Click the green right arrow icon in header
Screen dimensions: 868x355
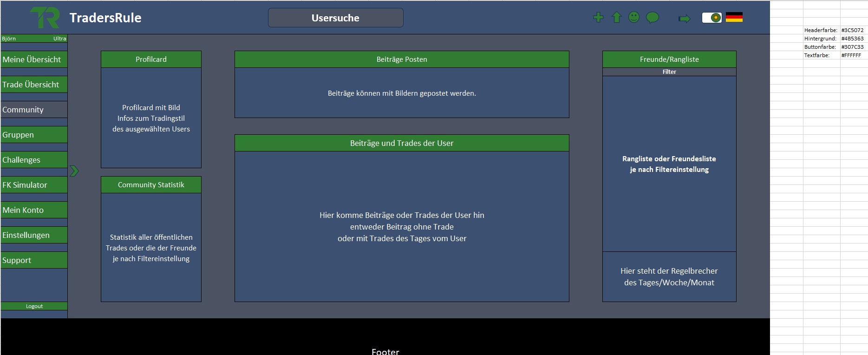click(x=684, y=19)
